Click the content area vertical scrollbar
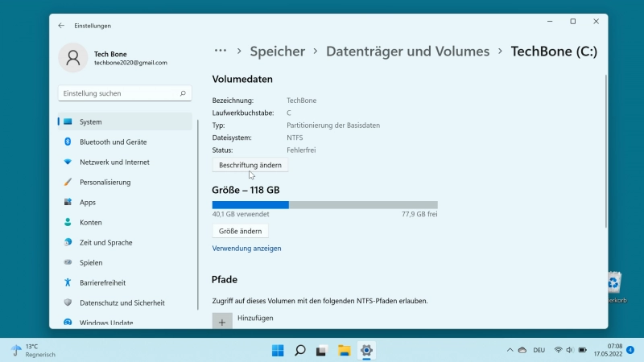The width and height of the screenshot is (644, 362). pos(606,151)
